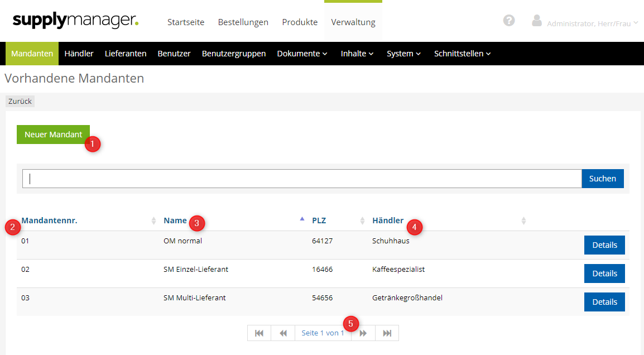Open Details for Kaffeespezialist row
The width and height of the screenshot is (644, 355).
coord(604,274)
